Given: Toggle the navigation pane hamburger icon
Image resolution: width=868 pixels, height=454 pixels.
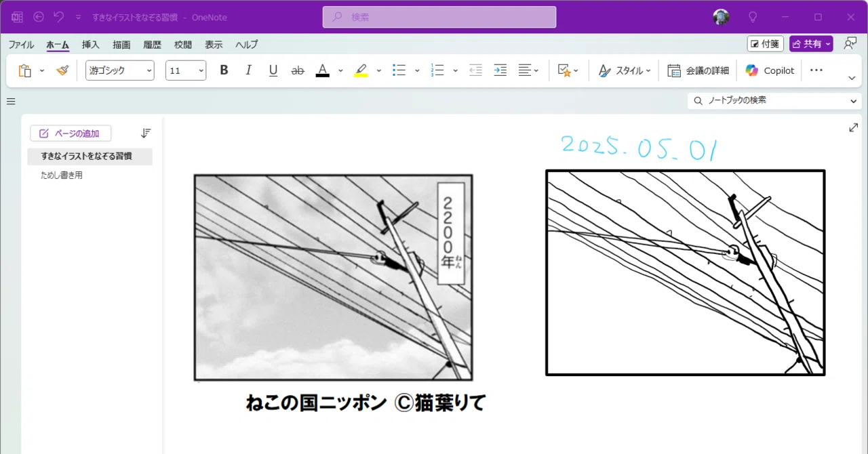Looking at the screenshot, I should (11, 102).
